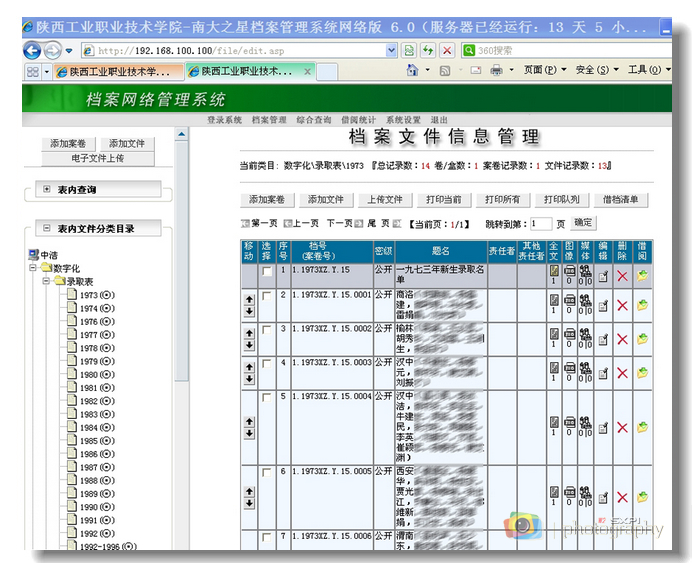Tick the selection checkbox for record 1
The height and width of the screenshot is (563, 692).
pos(266,272)
